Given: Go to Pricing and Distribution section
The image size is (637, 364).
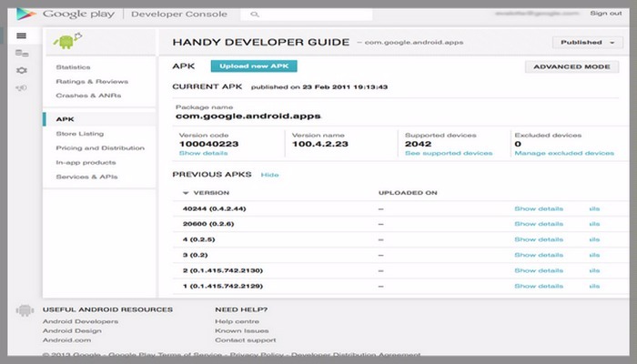Looking at the screenshot, I should (x=100, y=147).
